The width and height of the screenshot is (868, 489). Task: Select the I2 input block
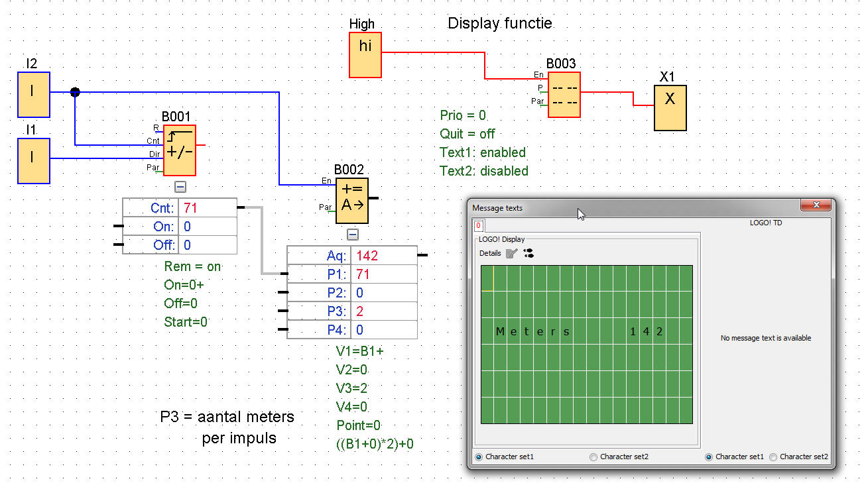pyautogui.click(x=34, y=95)
